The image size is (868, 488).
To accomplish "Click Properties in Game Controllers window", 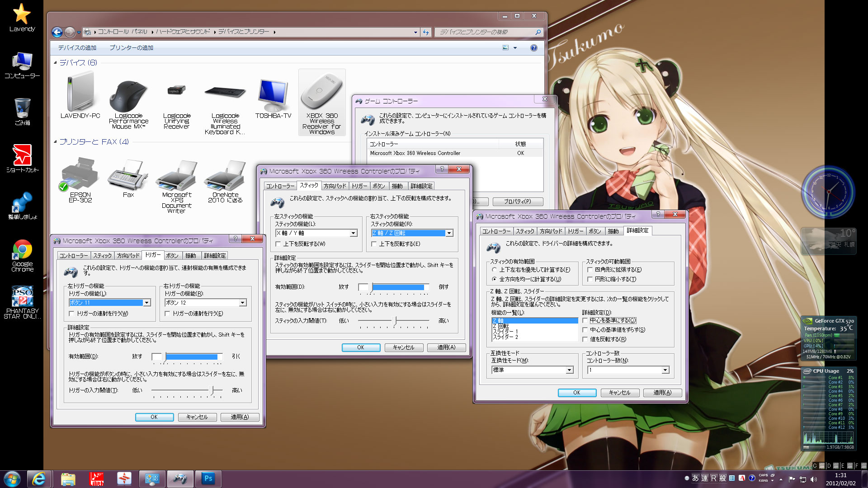I will coord(518,202).
